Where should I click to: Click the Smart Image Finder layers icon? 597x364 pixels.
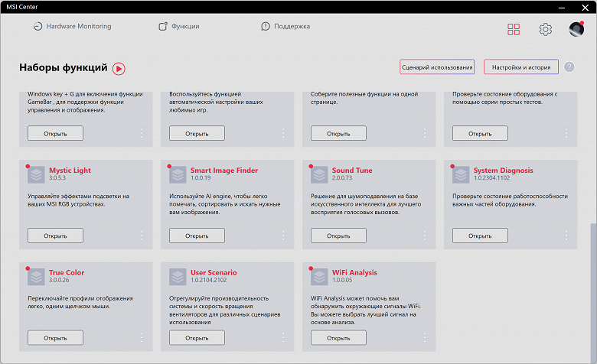[178, 175]
